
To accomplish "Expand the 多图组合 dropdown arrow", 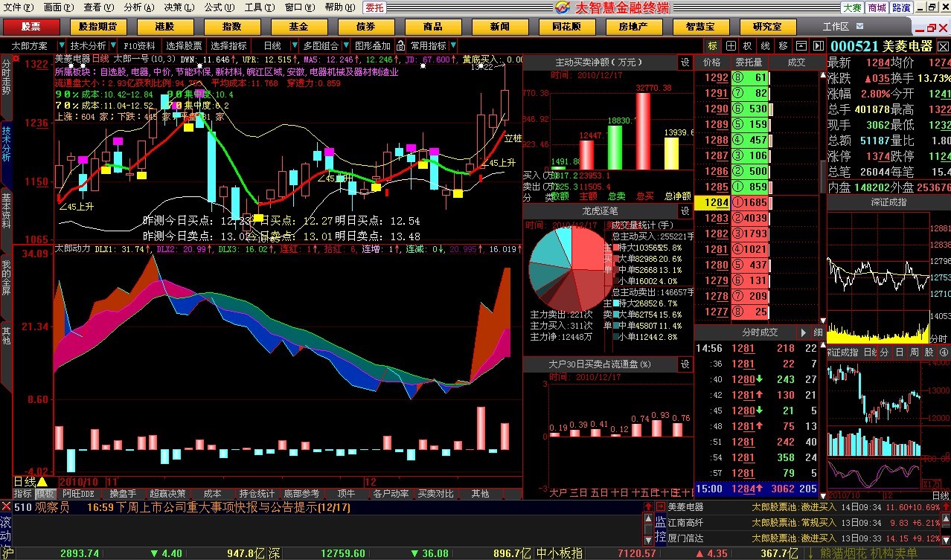I will tap(345, 46).
